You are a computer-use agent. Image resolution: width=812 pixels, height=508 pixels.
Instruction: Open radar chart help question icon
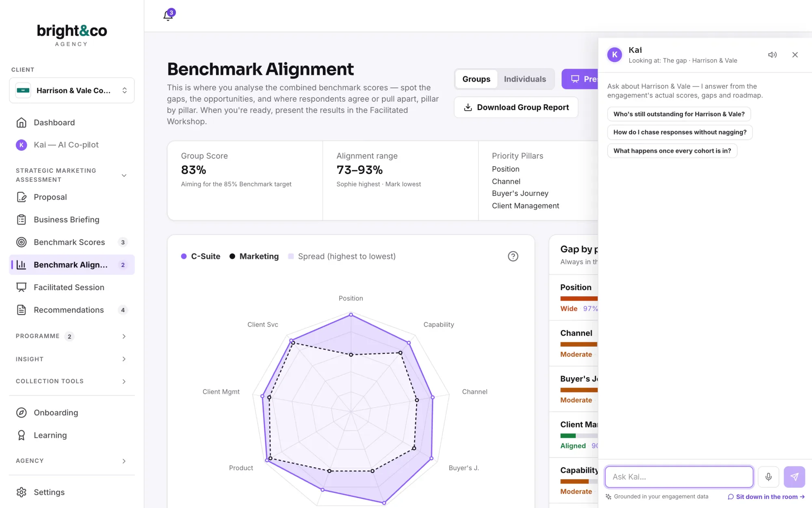pyautogui.click(x=513, y=256)
